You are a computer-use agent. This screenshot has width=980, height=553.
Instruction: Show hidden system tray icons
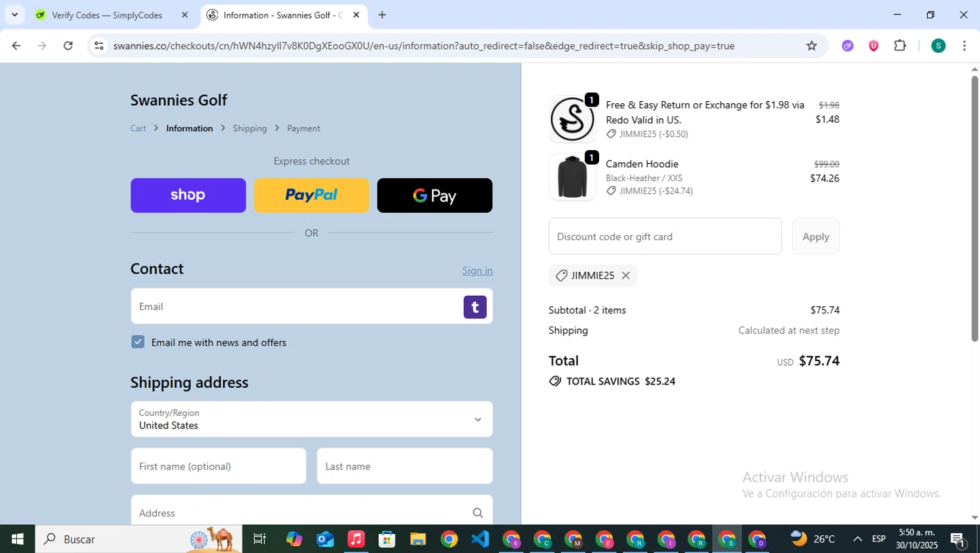tap(858, 539)
